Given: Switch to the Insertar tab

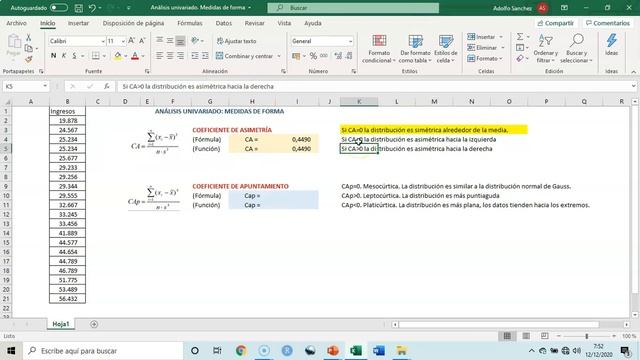Looking at the screenshot, I should (x=78, y=23).
